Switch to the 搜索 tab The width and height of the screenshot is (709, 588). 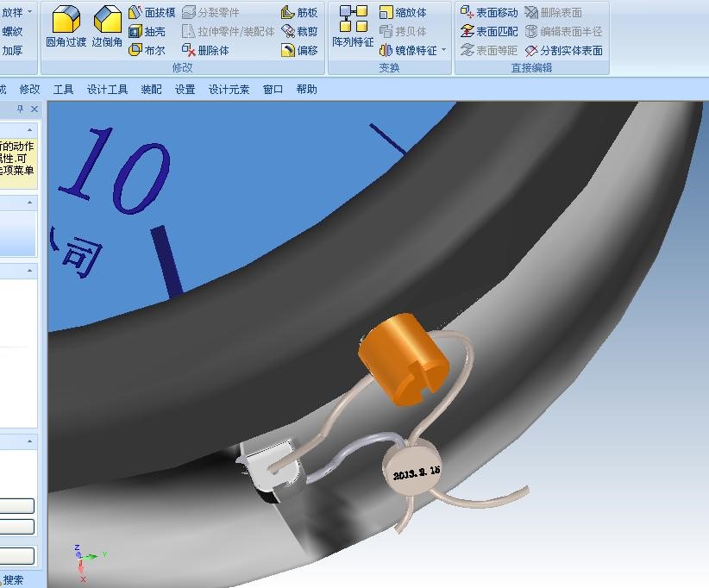tap(13, 580)
